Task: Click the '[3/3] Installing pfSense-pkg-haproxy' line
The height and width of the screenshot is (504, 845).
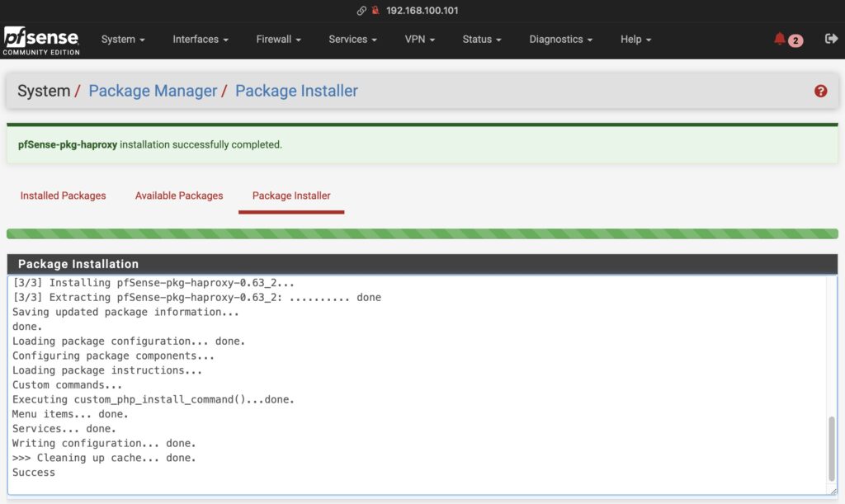Action: pos(153,283)
